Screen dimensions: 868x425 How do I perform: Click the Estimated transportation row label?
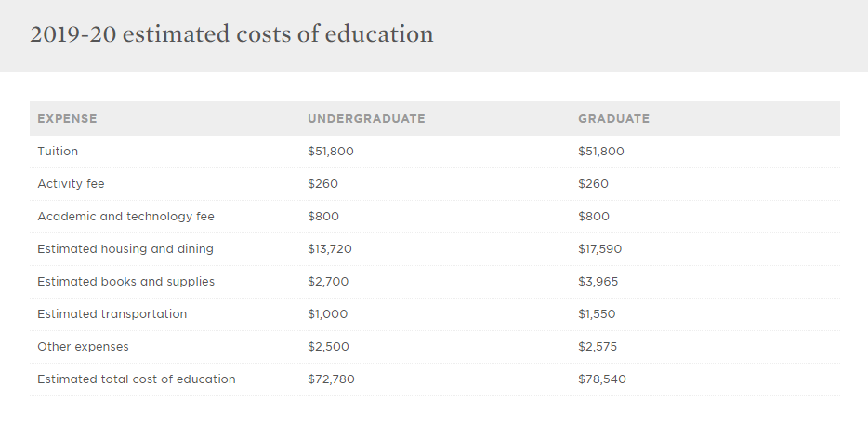(x=112, y=314)
